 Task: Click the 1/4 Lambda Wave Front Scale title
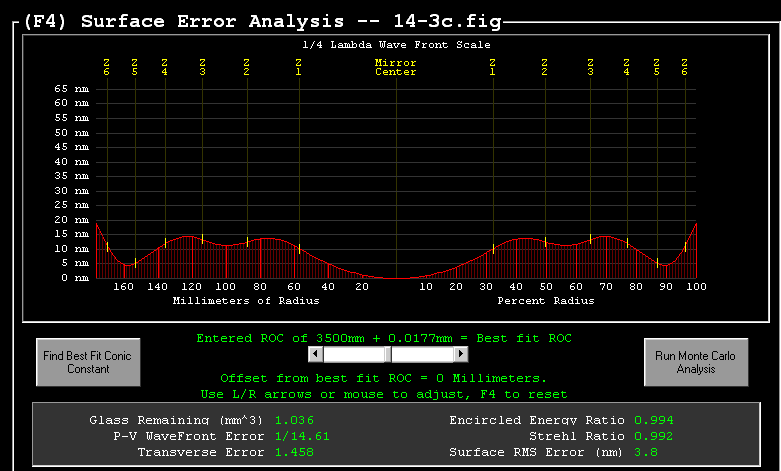(x=396, y=44)
